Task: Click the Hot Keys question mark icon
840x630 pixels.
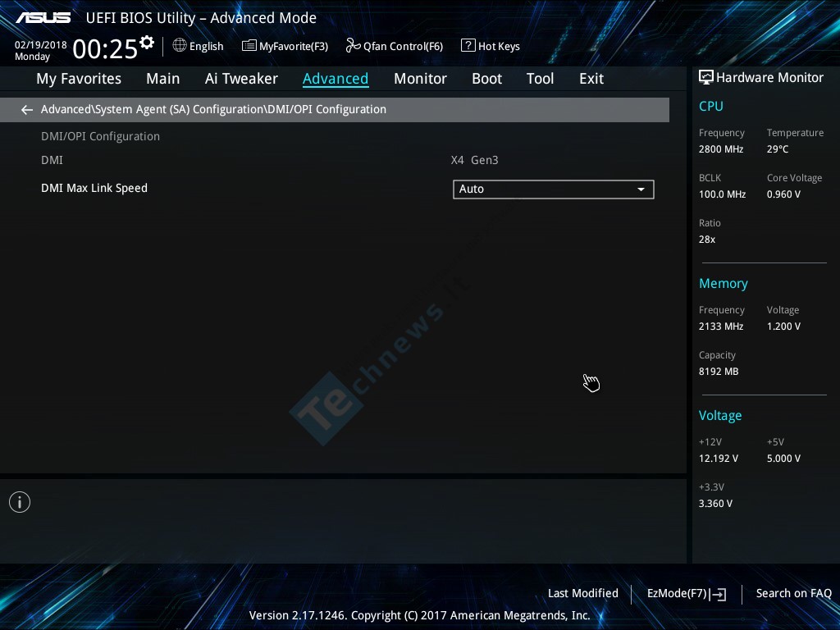Action: tap(468, 46)
